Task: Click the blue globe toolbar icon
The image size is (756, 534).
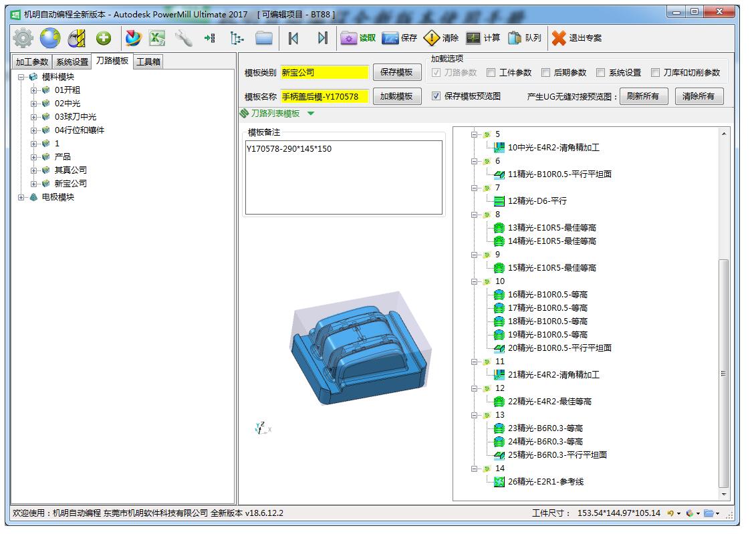Action: coord(50,37)
